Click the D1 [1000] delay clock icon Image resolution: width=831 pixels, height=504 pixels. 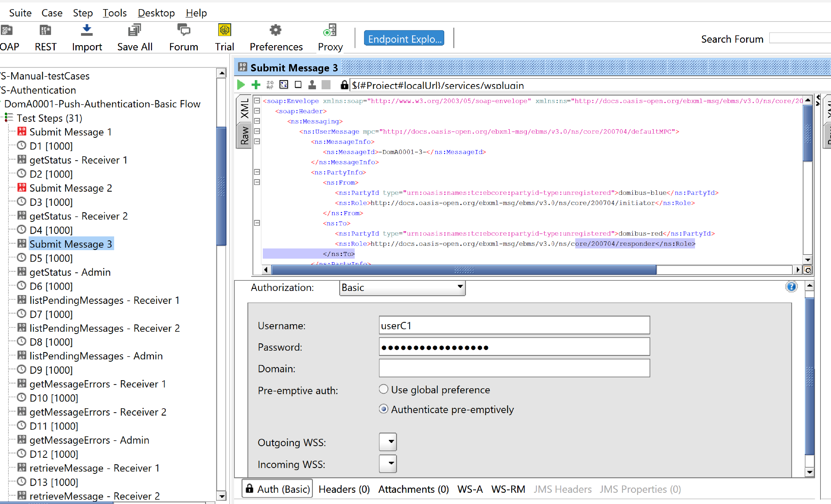(22, 145)
